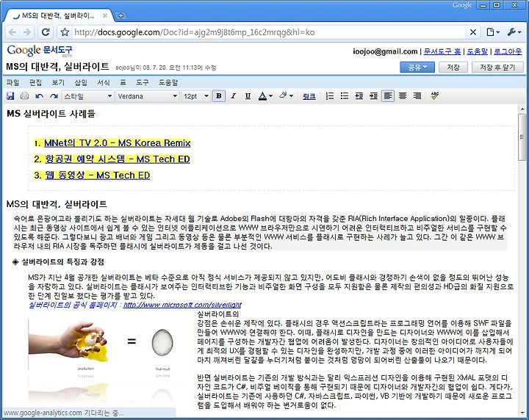This screenshot has width=529, height=420.
Task: Open the 12pt font size dropdown
Action: (196, 96)
